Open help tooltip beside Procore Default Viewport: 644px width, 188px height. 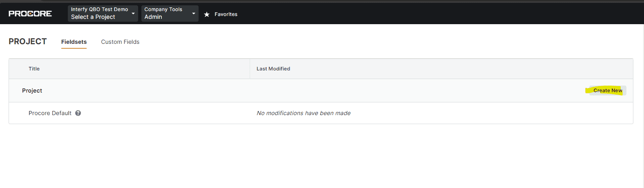(x=78, y=113)
